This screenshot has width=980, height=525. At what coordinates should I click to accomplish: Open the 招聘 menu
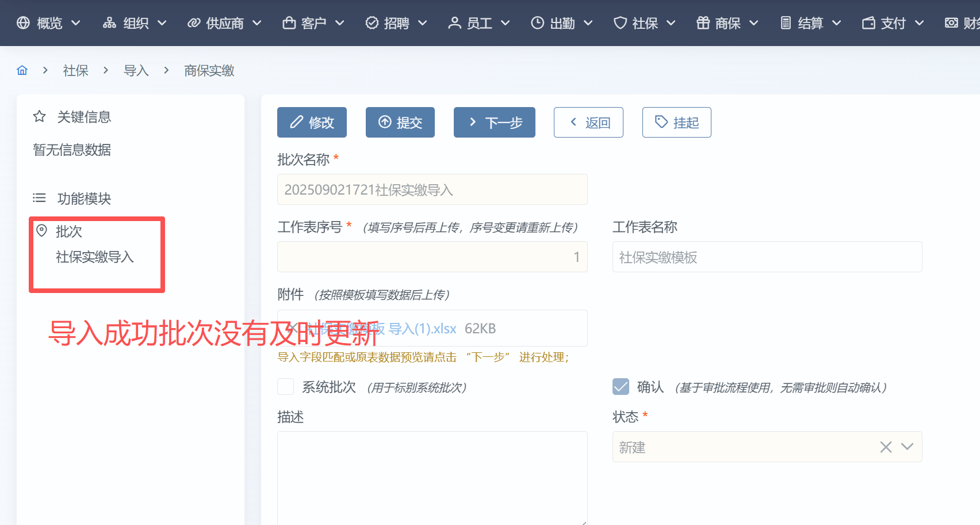click(396, 23)
